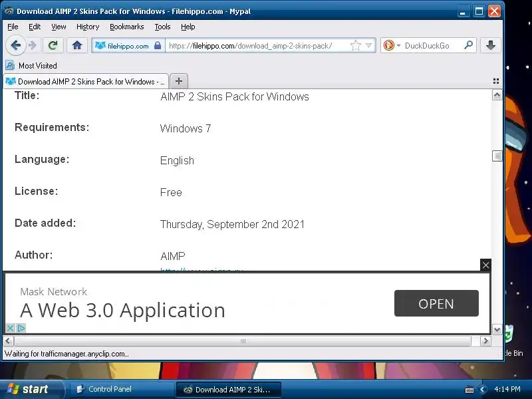
Task: Click the Free license value
Action: click(171, 192)
